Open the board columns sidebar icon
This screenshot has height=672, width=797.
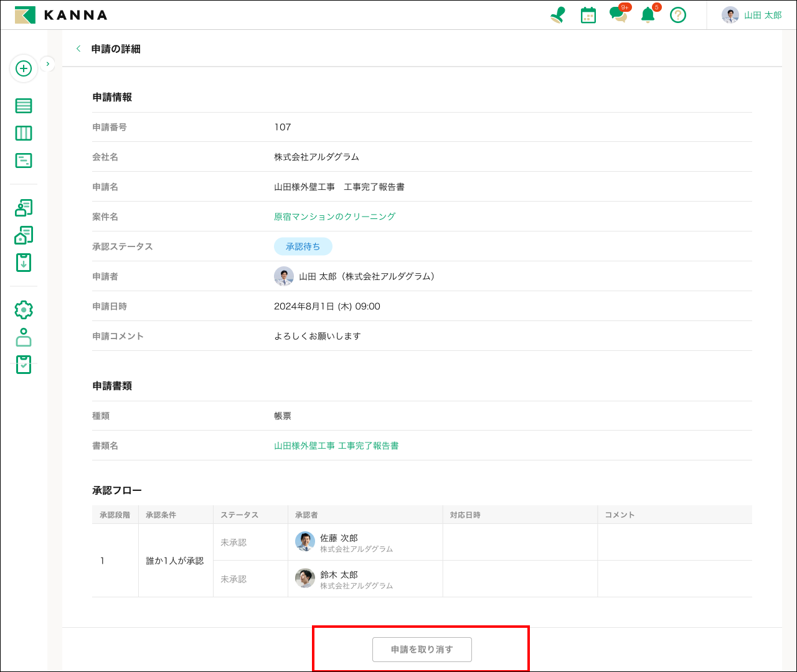pyautogui.click(x=24, y=133)
